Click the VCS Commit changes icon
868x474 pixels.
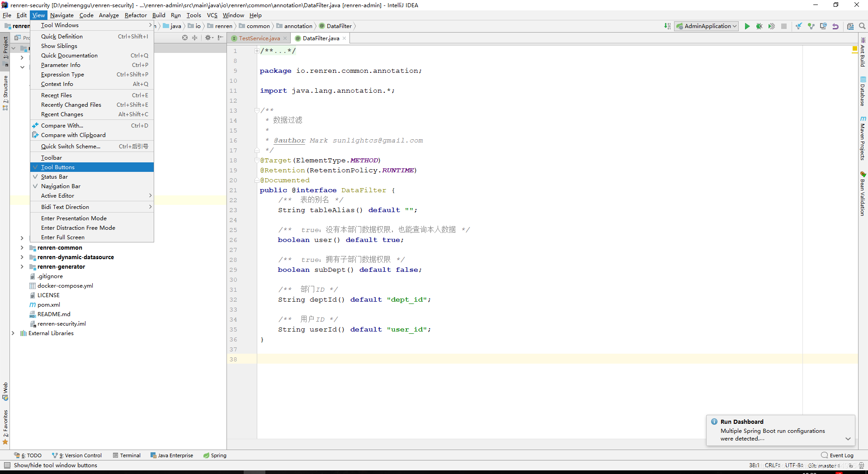click(811, 26)
